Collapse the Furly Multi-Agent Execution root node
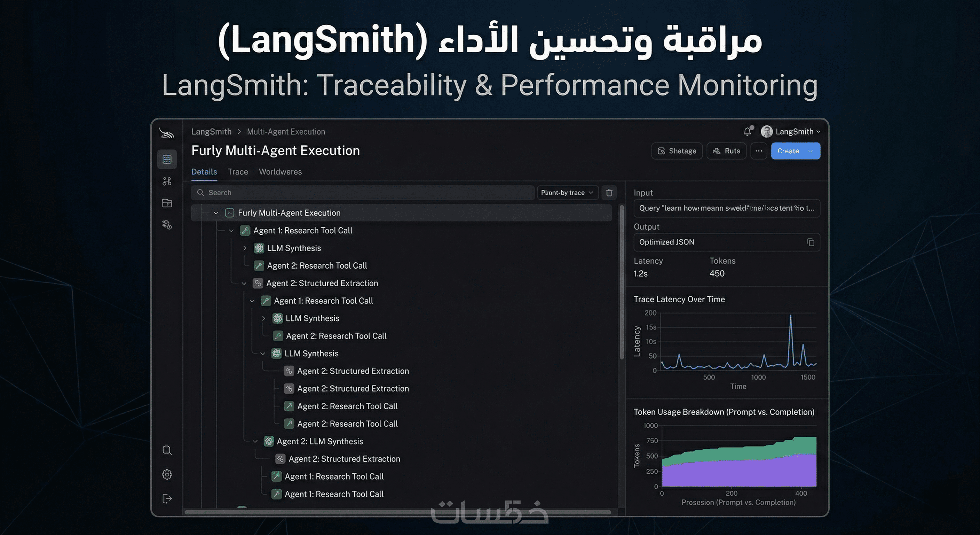The height and width of the screenshot is (535, 980). tap(216, 213)
